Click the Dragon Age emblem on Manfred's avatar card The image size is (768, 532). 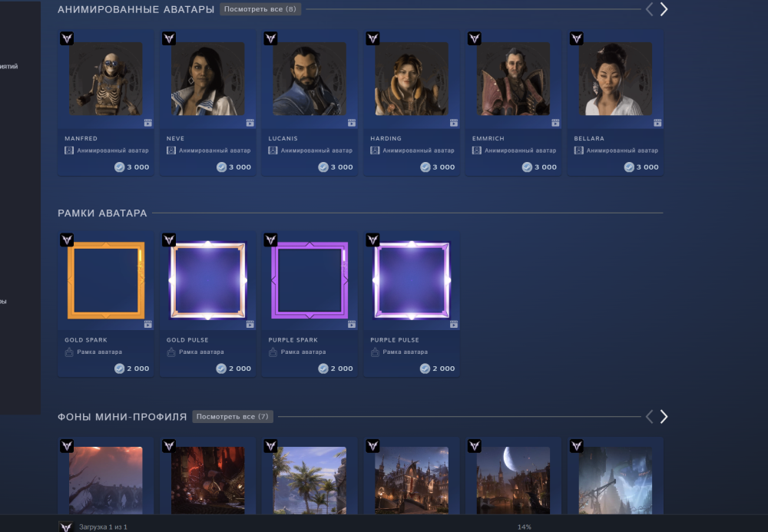click(x=66, y=38)
